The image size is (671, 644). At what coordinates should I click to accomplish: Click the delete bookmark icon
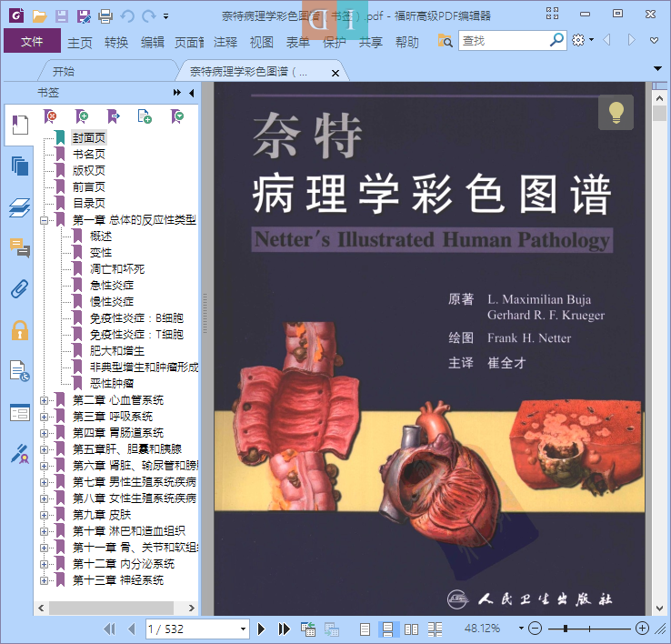click(51, 116)
